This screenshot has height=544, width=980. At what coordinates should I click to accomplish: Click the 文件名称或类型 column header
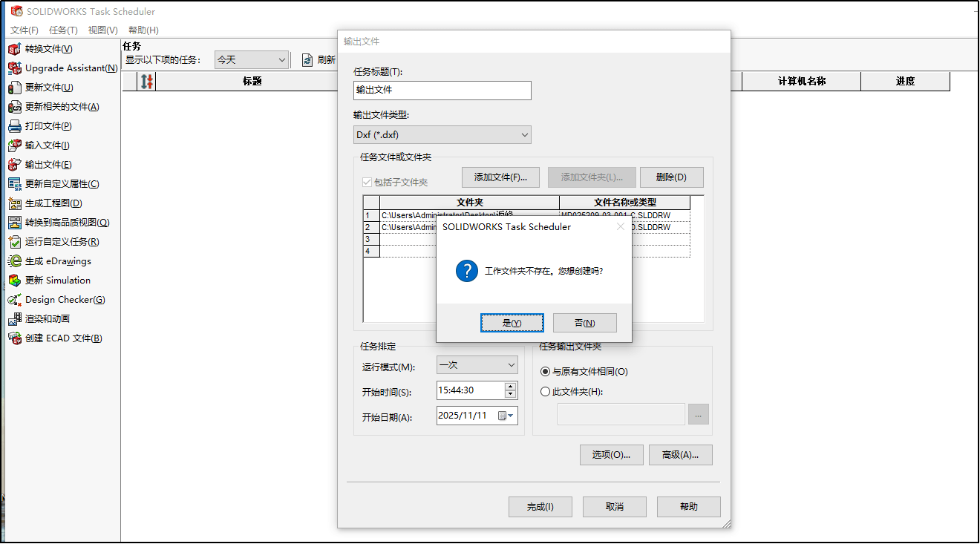click(625, 203)
